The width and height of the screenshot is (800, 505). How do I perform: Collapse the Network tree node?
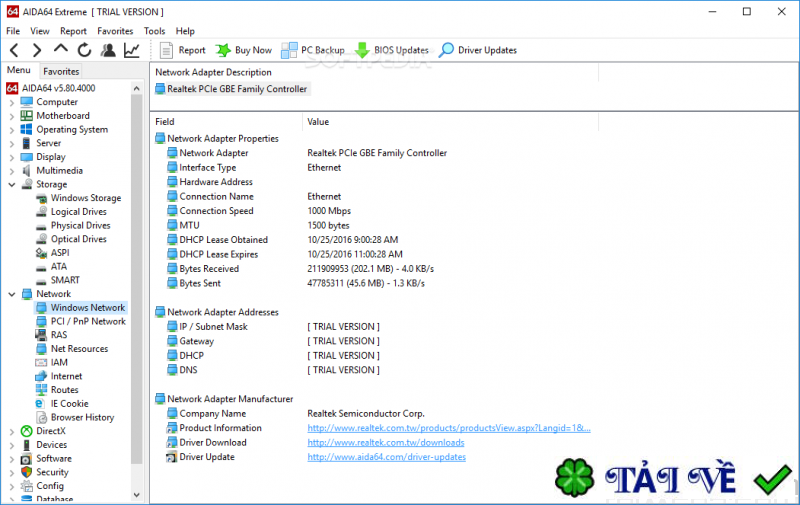coord(12,294)
